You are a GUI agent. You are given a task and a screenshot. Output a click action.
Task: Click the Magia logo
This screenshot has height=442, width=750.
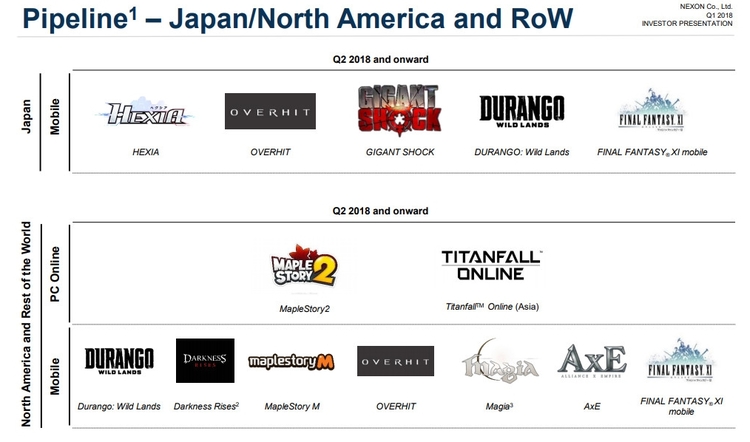point(499,361)
